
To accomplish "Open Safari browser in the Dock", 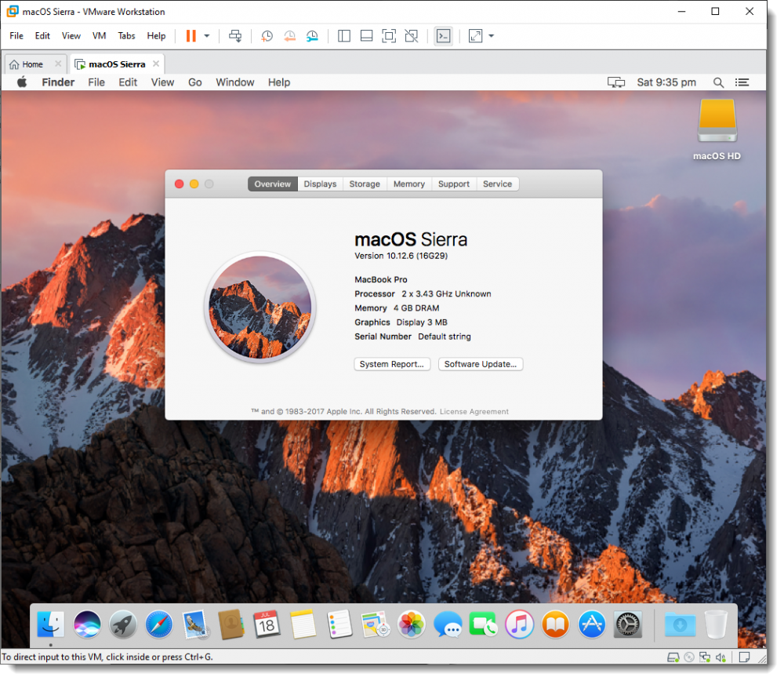I will 158,625.
